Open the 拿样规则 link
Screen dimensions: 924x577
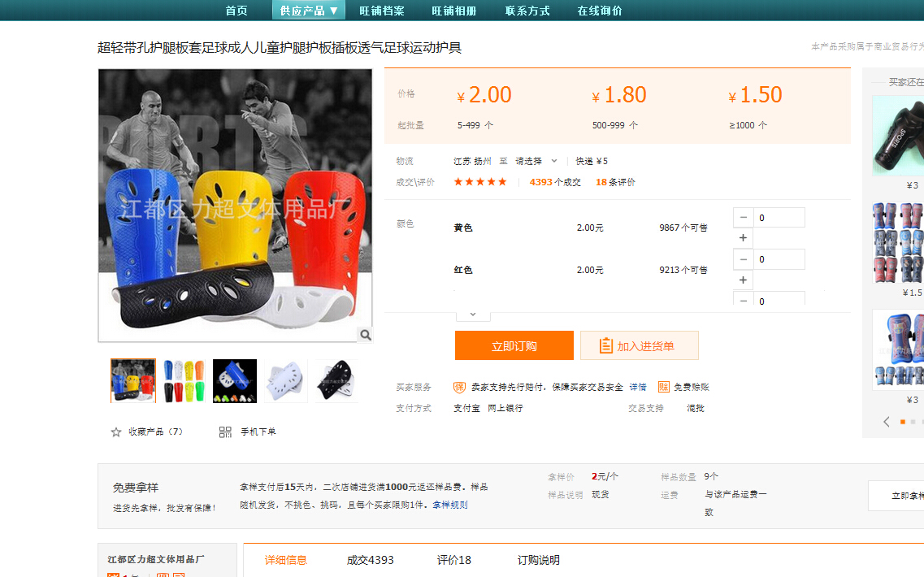tap(449, 505)
